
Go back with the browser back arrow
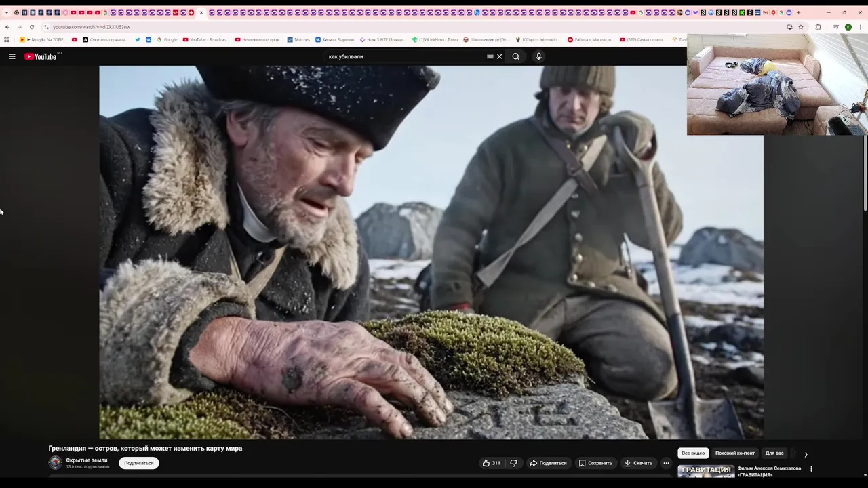[x=7, y=27]
